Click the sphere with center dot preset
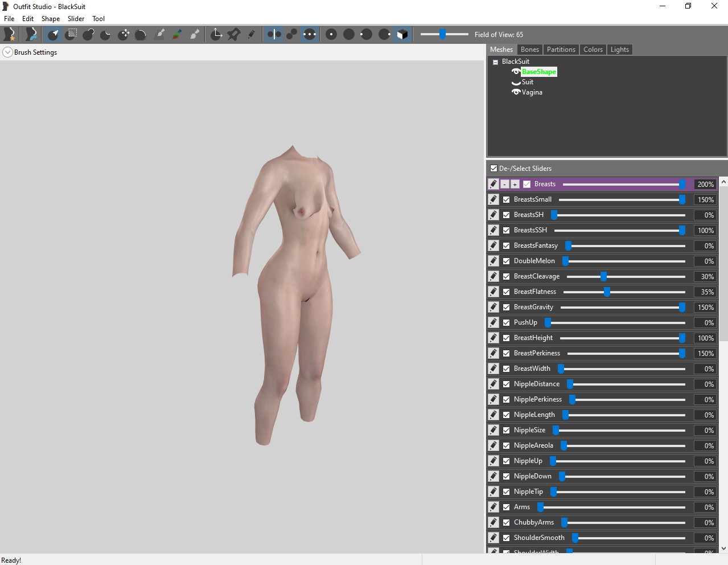Image resolution: width=728 pixels, height=565 pixels. tap(331, 34)
